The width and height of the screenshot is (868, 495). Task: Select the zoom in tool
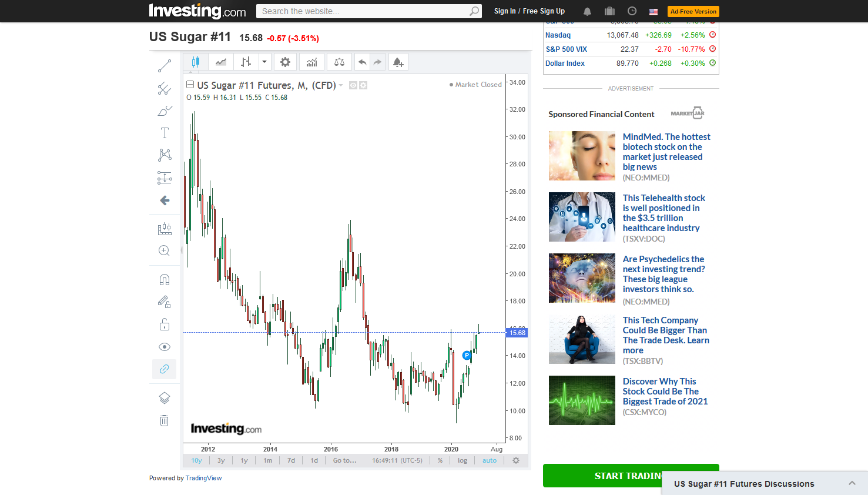[165, 251]
